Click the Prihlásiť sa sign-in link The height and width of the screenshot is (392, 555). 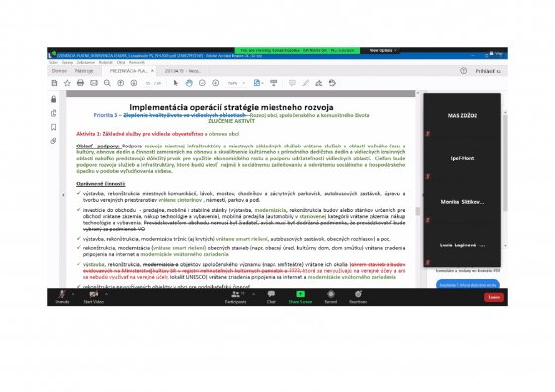coord(488,71)
